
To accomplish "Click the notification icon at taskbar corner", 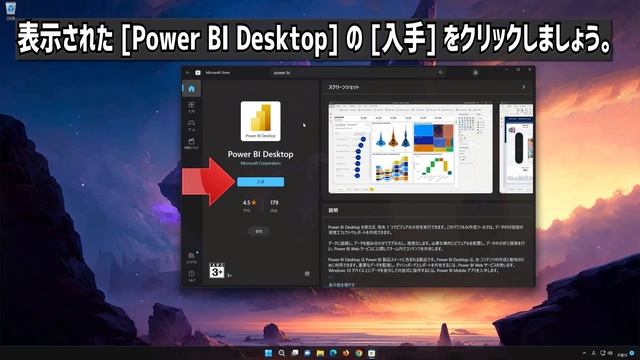I will [632, 353].
